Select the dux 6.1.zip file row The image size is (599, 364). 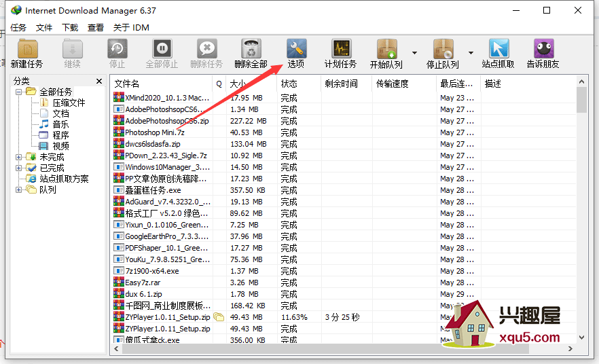point(344,294)
